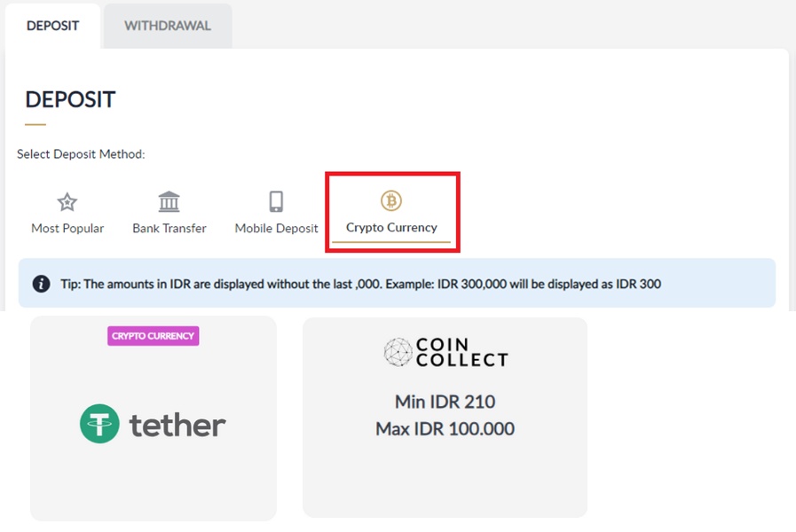This screenshot has height=532, width=796.
Task: Click the green Tether circle logo
Action: pos(99,424)
